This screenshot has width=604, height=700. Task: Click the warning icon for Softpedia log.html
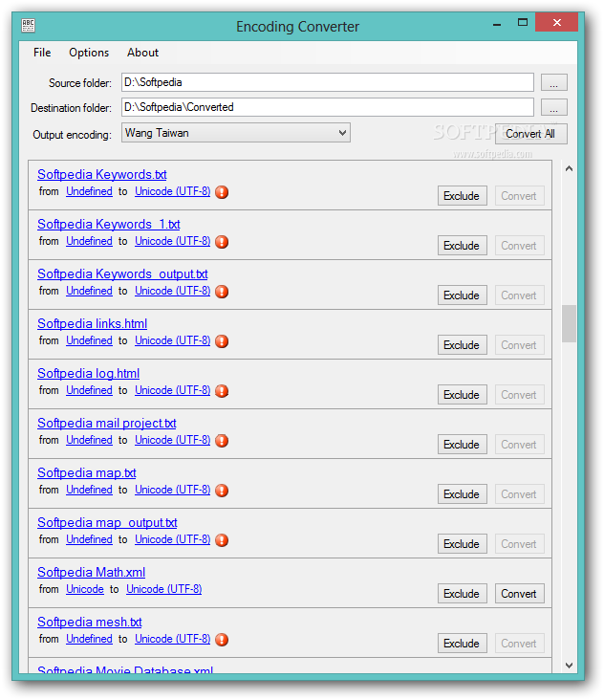click(x=222, y=391)
